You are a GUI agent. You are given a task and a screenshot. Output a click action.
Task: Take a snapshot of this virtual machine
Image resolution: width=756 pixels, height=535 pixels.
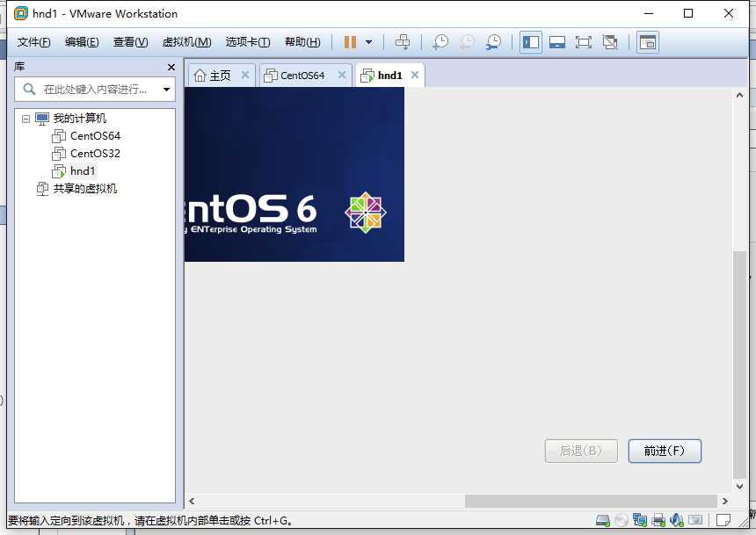[x=440, y=42]
